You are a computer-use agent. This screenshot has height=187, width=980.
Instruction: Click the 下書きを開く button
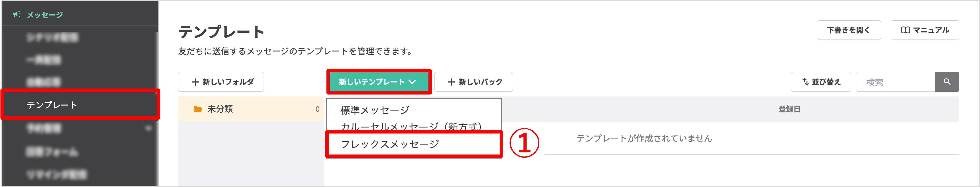pyautogui.click(x=849, y=30)
